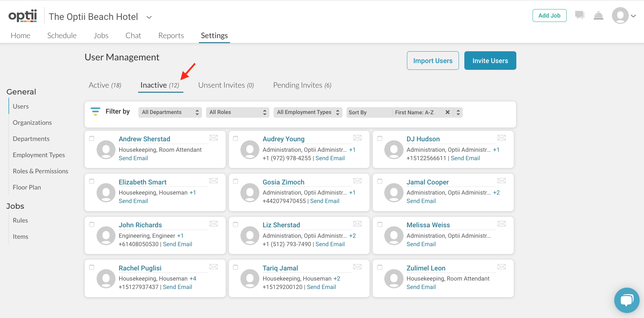Send Email to Audrey Young

click(x=330, y=158)
